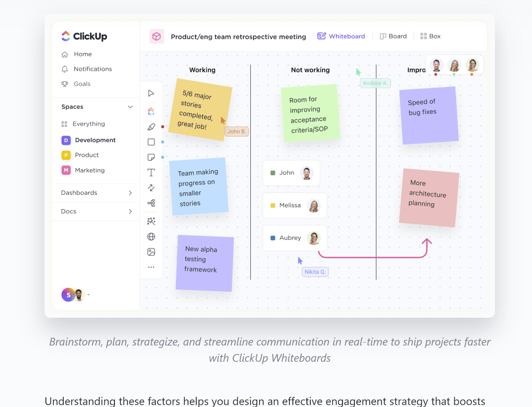The image size is (532, 407).
Task: Click the Melissa assignee card
Action: pos(295,205)
